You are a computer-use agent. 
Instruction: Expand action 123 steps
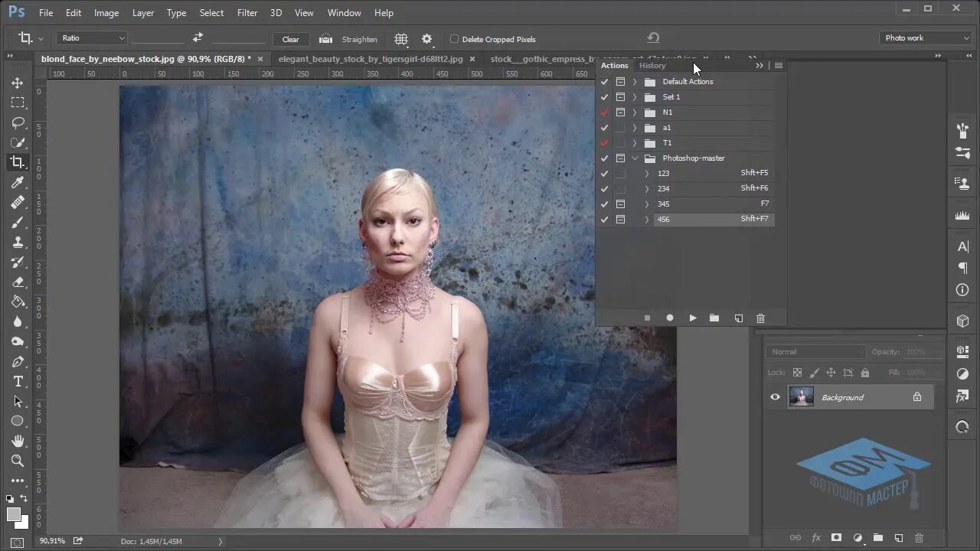coord(647,174)
